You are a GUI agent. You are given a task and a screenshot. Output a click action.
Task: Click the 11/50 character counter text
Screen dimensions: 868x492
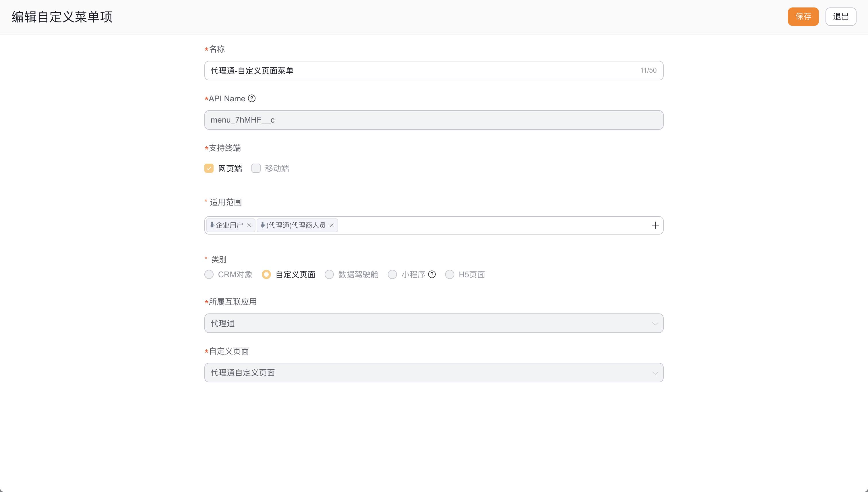648,70
